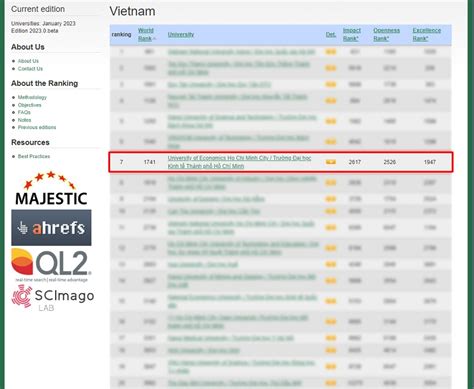Image resolution: width=474 pixels, height=389 pixels.
Task: Open the Can Tho University link
Action: pos(214,211)
